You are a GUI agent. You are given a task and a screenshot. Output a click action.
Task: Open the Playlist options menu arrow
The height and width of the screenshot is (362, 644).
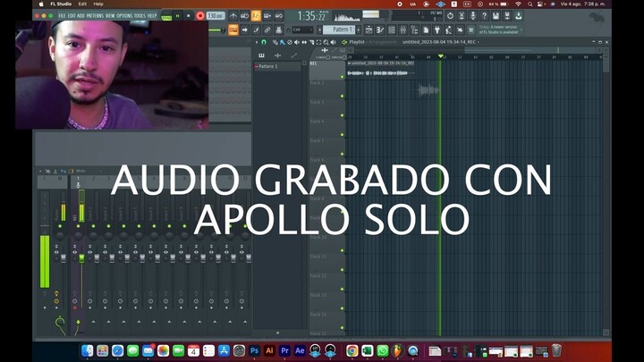coord(257,42)
